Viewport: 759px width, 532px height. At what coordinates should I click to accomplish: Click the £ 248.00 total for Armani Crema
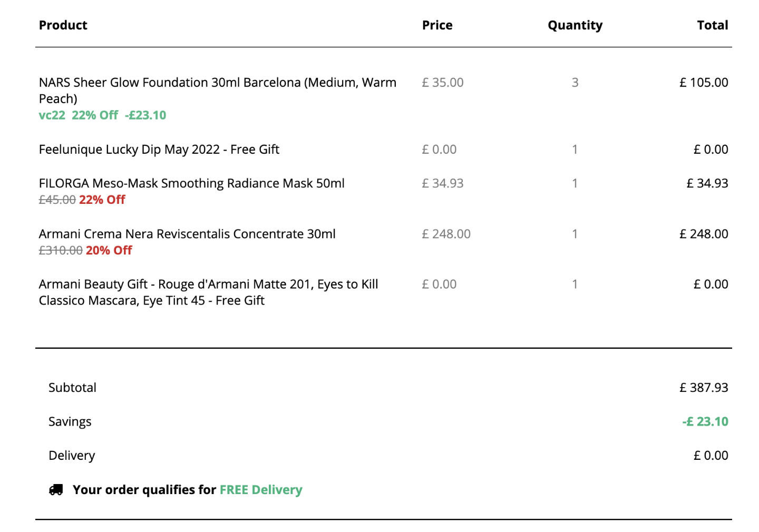click(704, 234)
